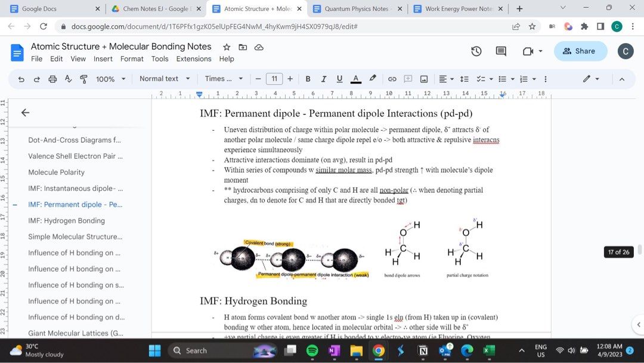Viewport: 644px width, 363px height.
Task: Add a checklist to the document
Action: (481, 78)
